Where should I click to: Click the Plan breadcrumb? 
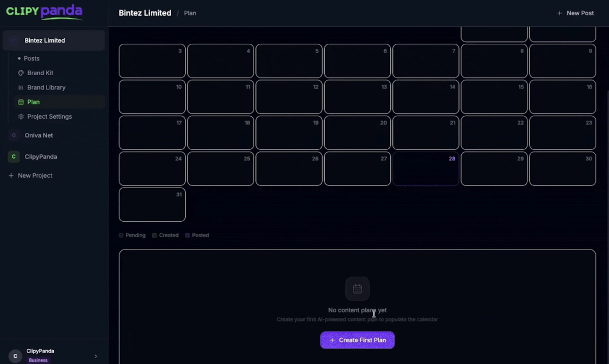(190, 13)
